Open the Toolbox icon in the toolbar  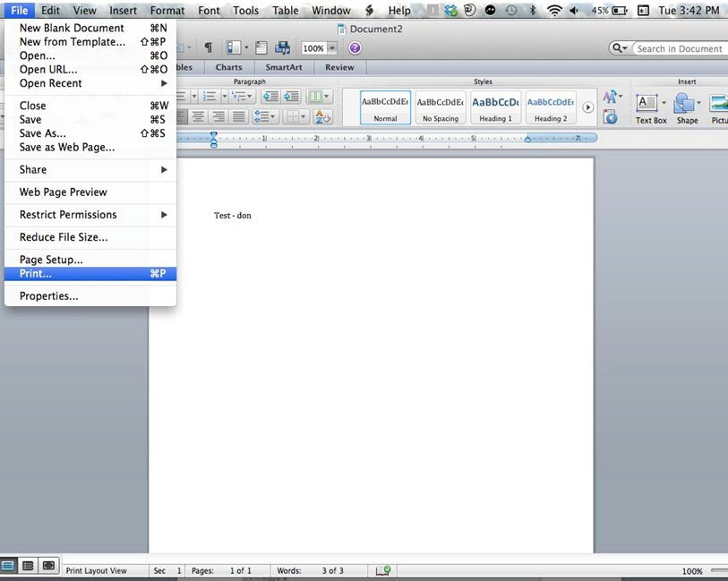point(261,47)
